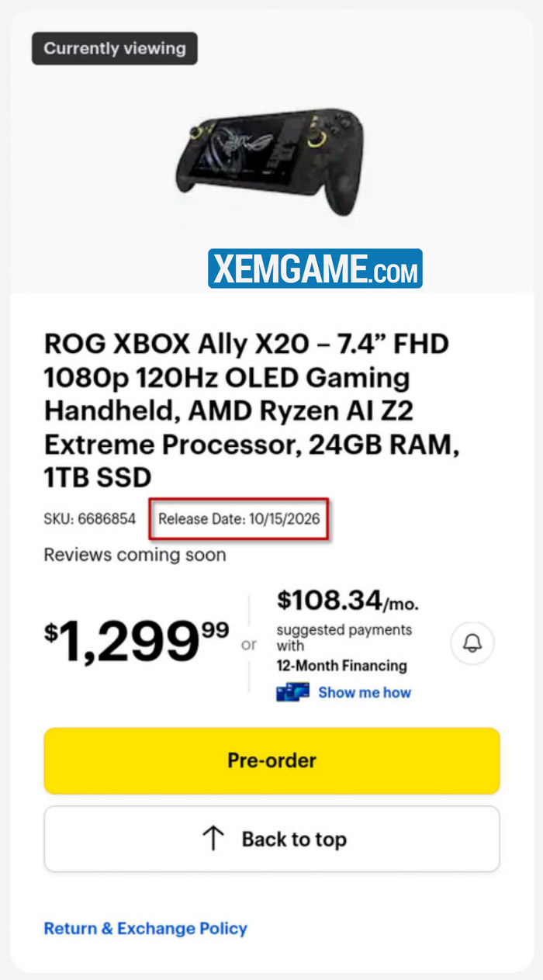The image size is (543, 980).
Task: Click the Back to top button
Action: (271, 839)
